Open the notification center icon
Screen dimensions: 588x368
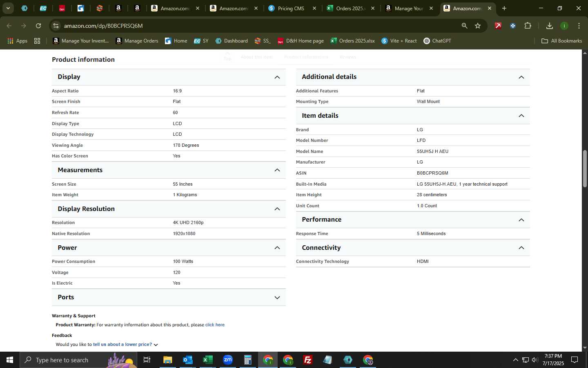click(575, 360)
